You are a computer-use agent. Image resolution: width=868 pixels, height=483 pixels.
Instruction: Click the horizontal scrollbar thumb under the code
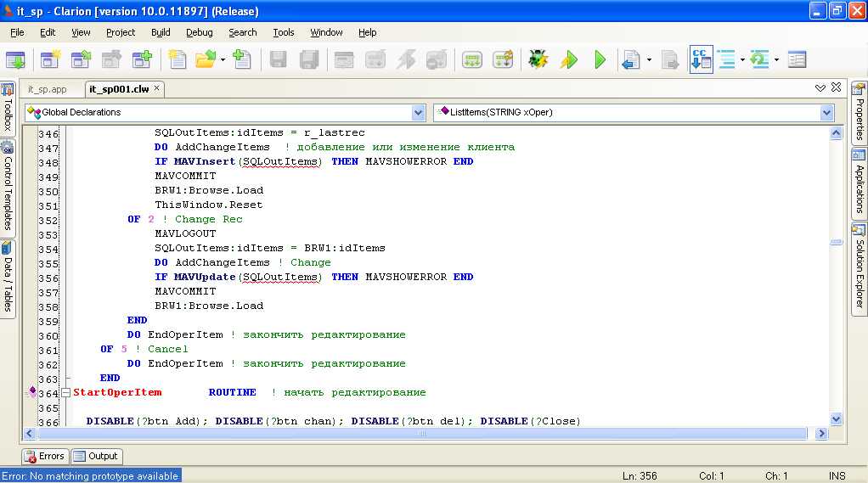423,434
